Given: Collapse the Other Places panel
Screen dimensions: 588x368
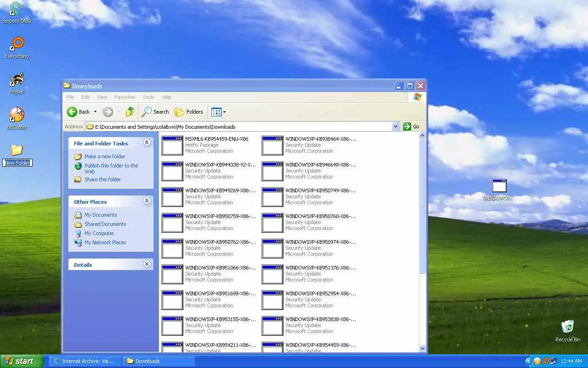Looking at the screenshot, I should click(147, 201).
